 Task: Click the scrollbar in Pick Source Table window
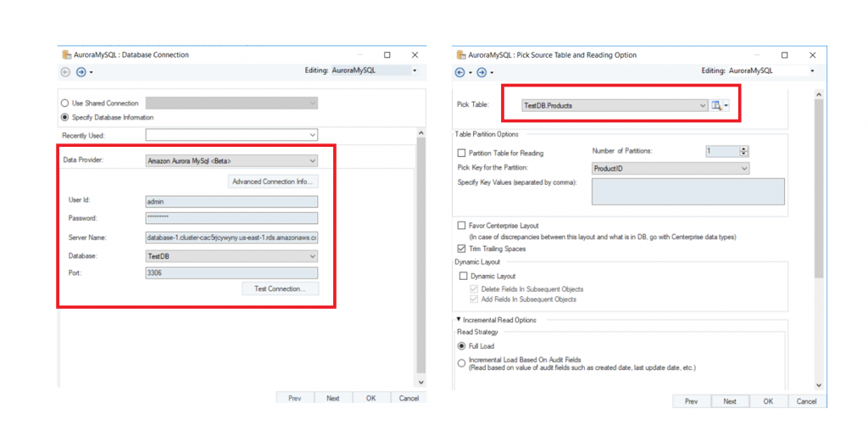click(x=818, y=187)
